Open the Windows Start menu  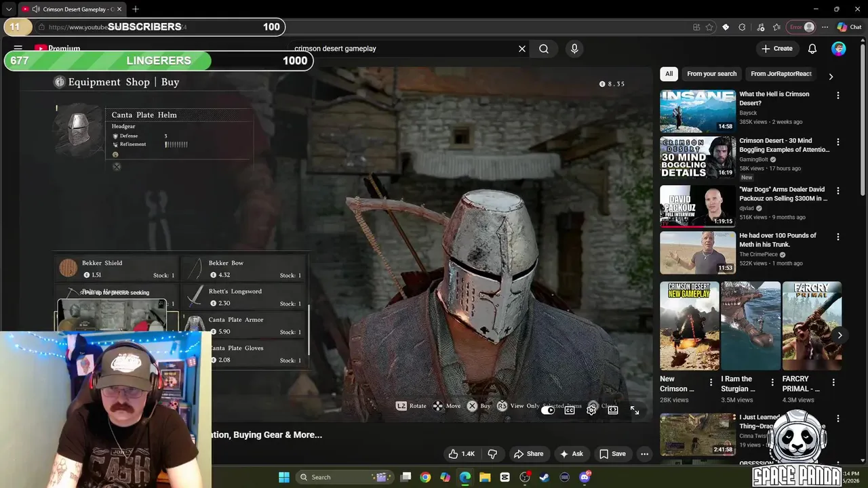pyautogui.click(x=284, y=477)
